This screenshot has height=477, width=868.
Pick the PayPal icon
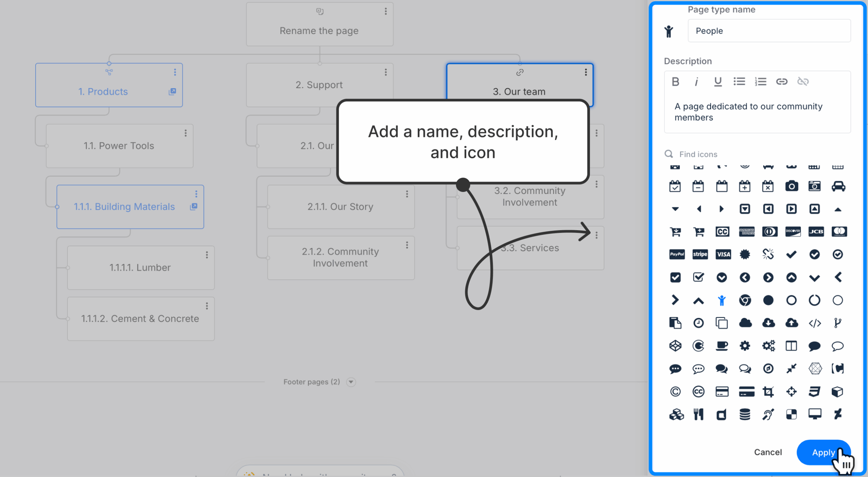[x=677, y=254]
